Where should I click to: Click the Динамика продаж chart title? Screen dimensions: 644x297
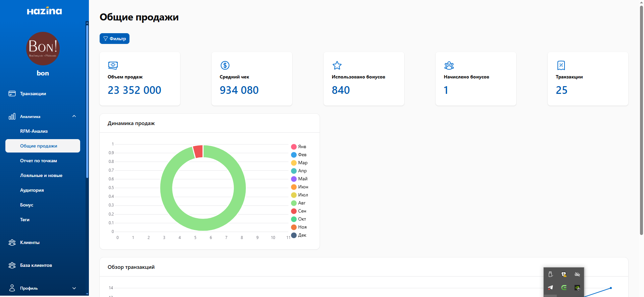[x=131, y=123]
